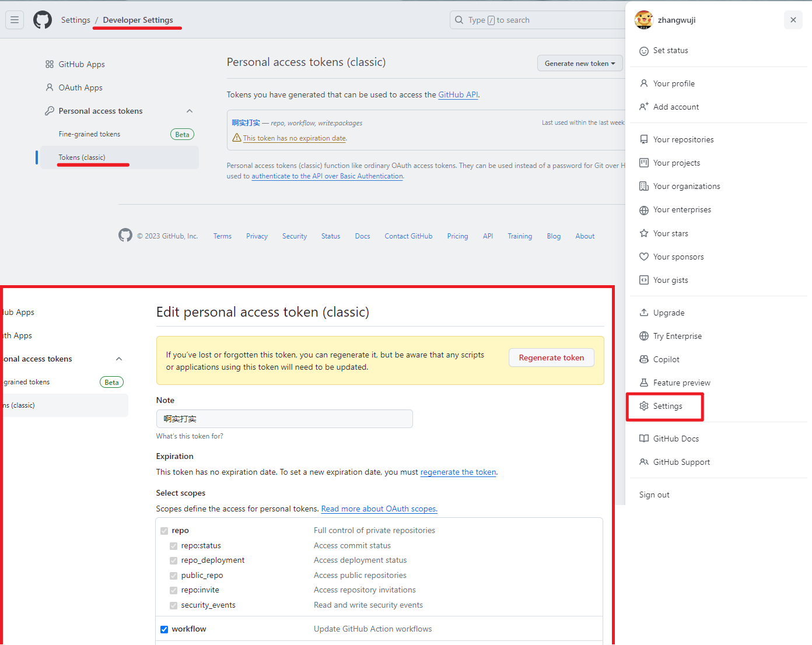812x645 pixels.
Task: Toggle the public_repo scope checkbox
Action: pyautogui.click(x=174, y=576)
